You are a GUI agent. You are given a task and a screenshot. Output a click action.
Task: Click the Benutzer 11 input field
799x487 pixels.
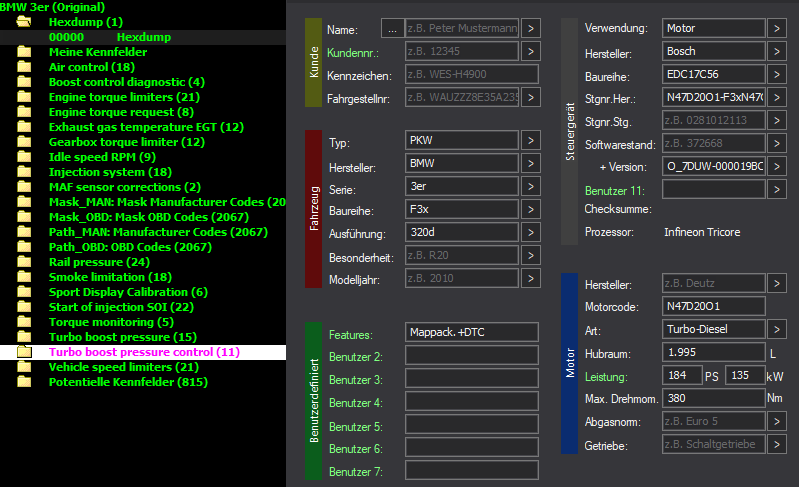coord(713,190)
